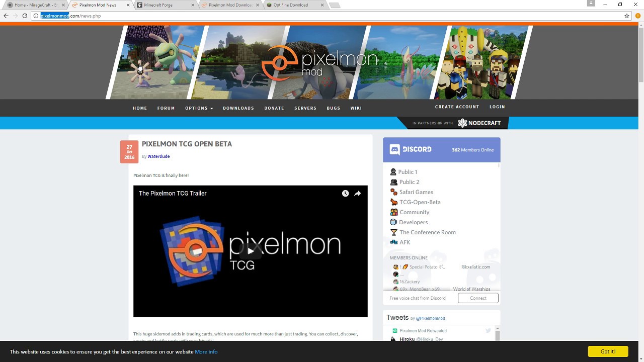Click the Chrome user profile icon

click(591, 3)
